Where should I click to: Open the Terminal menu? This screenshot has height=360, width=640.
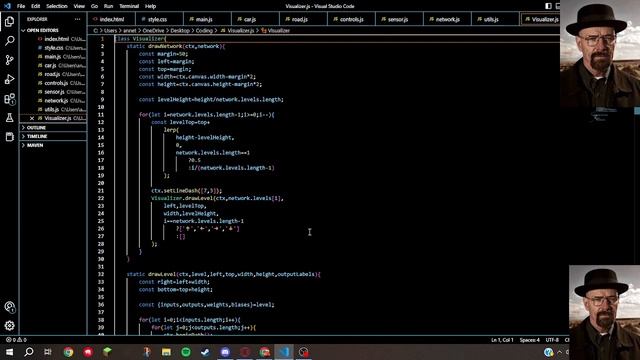(x=129, y=6)
